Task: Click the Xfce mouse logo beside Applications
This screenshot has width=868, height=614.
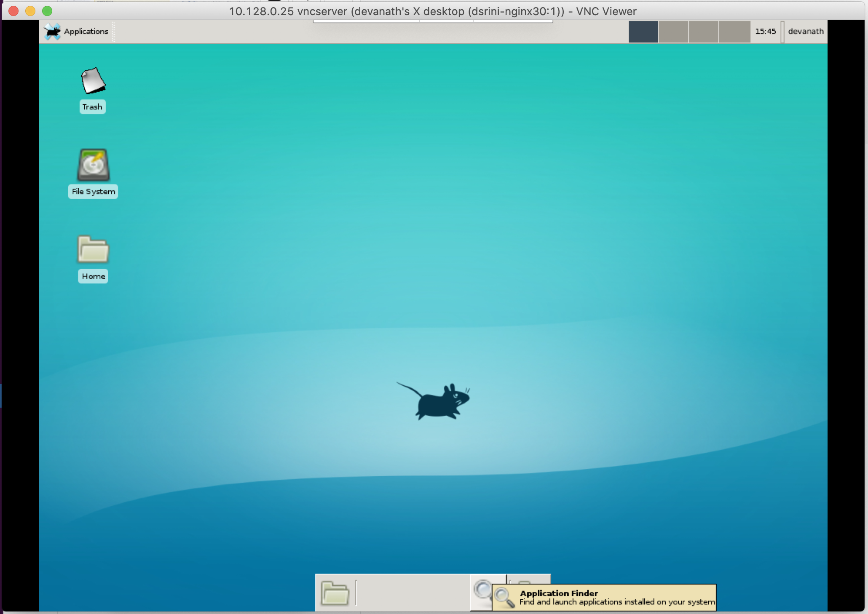Action: click(53, 32)
